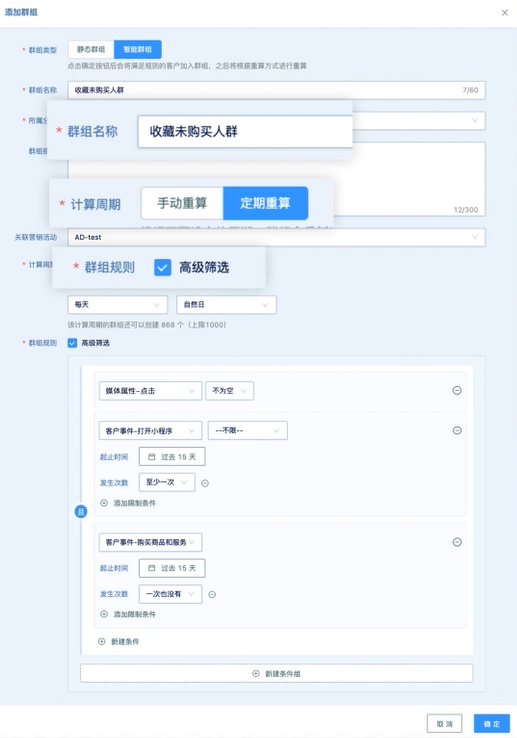Switch to the 静态群组 tab
Image resolution: width=517 pixels, height=738 pixels.
(91, 49)
